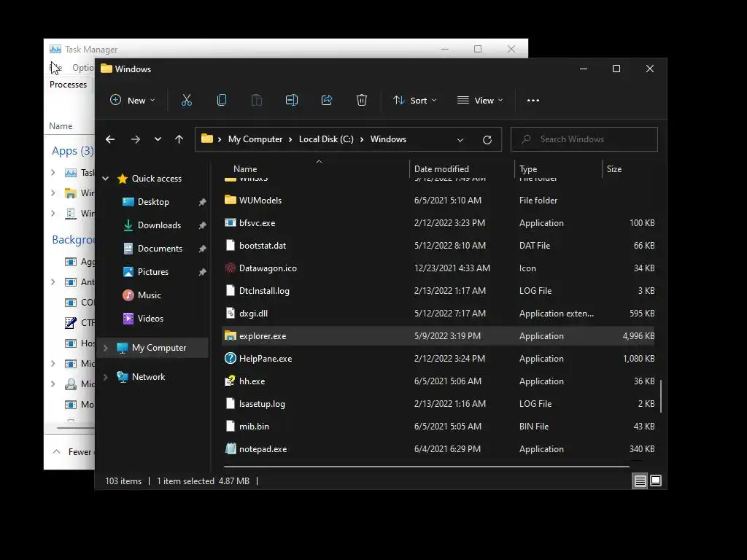Open the See more ellipsis menu
The width and height of the screenshot is (747, 560).
[x=533, y=101]
